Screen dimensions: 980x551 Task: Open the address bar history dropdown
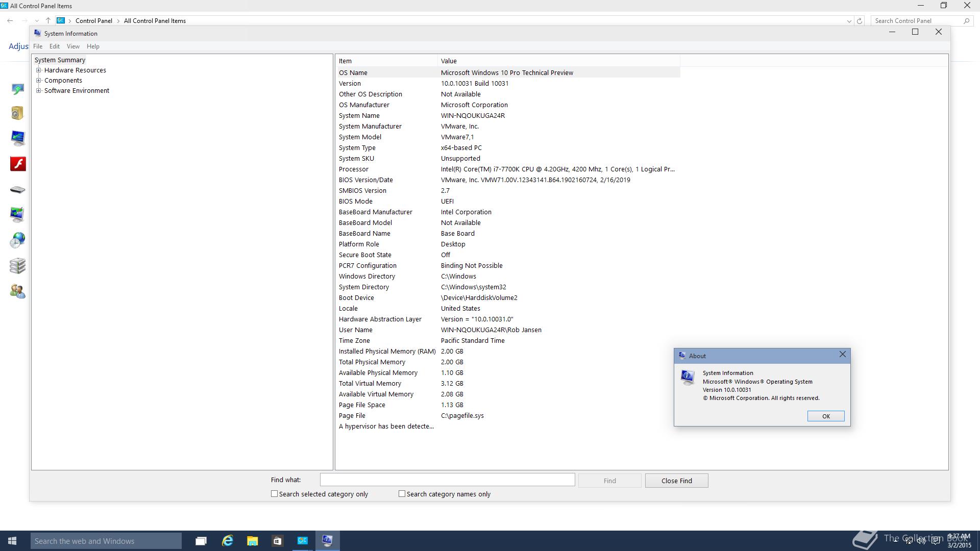[849, 21]
